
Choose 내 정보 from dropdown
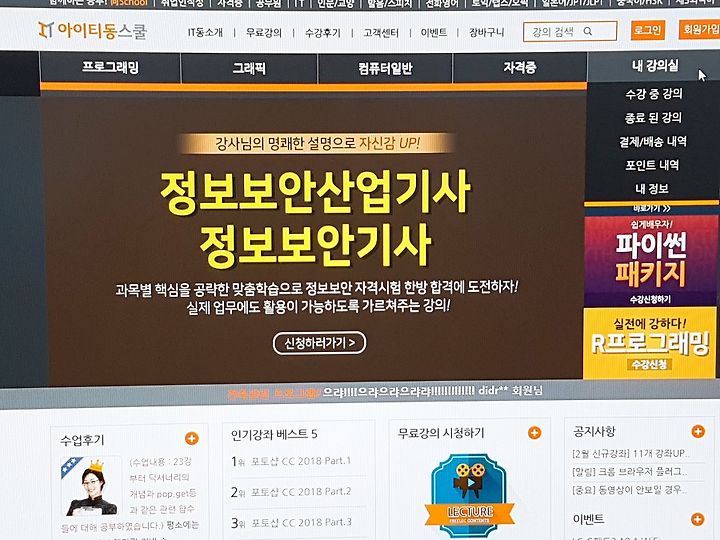[x=652, y=188]
